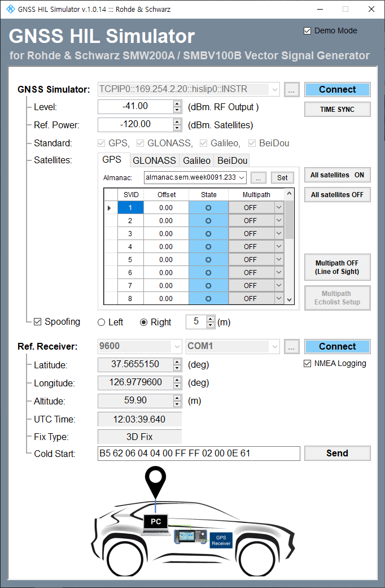Switch to the GLONASS satellites tab

[x=154, y=160]
